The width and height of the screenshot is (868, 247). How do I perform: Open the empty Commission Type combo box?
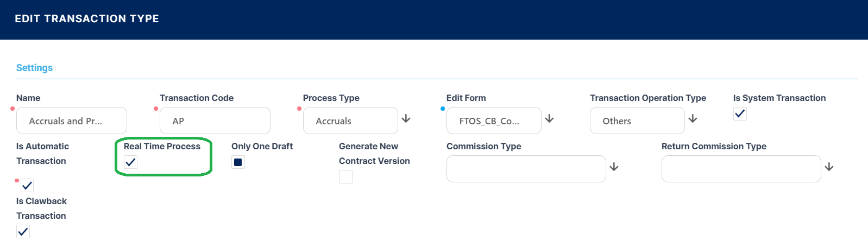(526, 169)
